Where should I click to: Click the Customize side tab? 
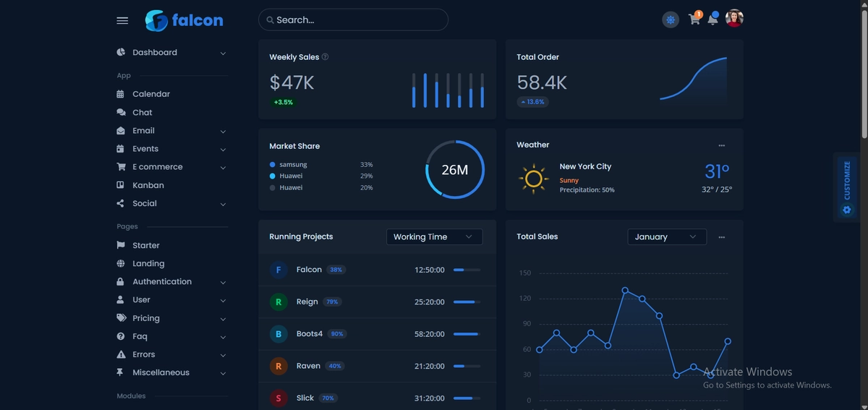pos(847,187)
